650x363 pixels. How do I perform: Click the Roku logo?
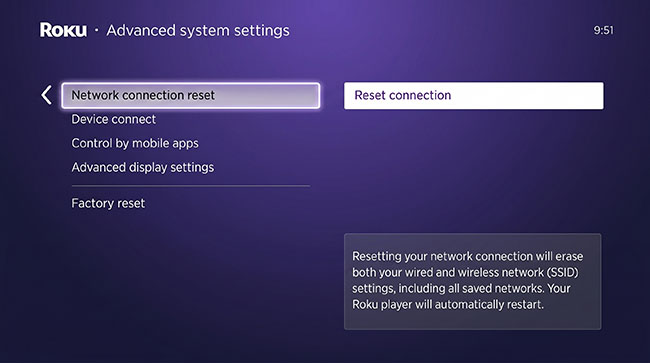click(63, 30)
